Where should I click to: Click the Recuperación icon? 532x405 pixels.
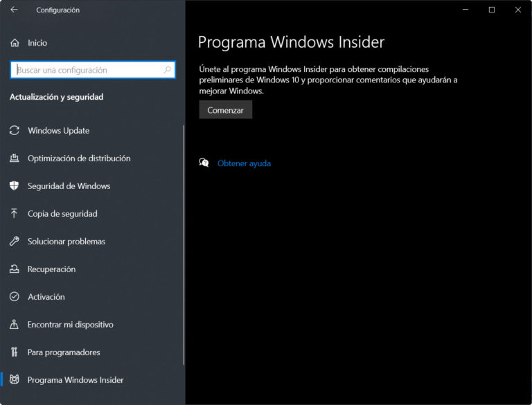[15, 269]
